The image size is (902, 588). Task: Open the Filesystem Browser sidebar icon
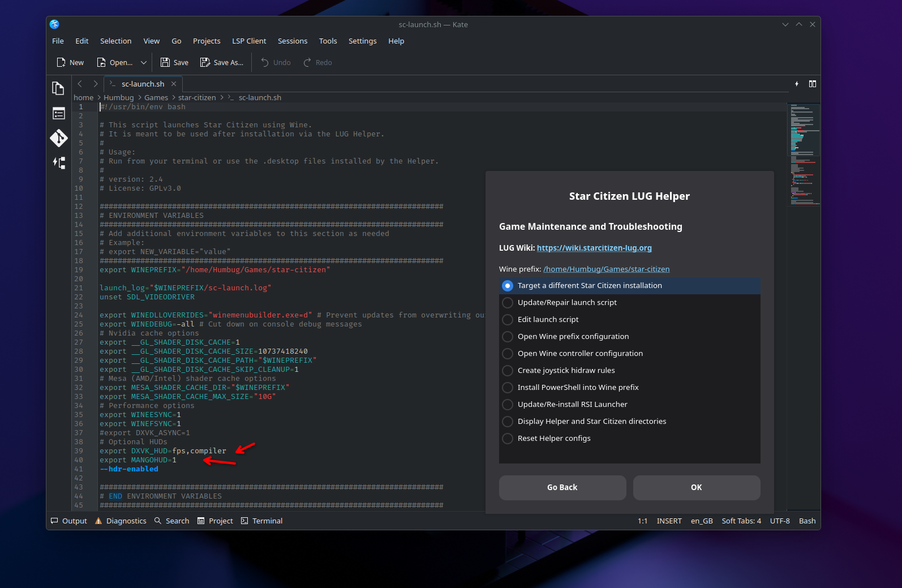coord(58,113)
